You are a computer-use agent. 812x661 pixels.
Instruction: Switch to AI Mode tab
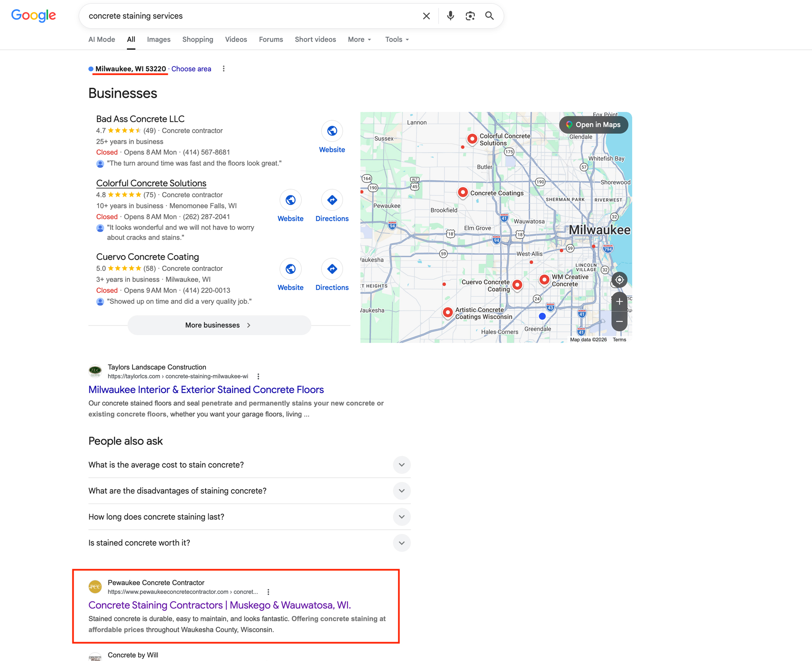point(101,39)
